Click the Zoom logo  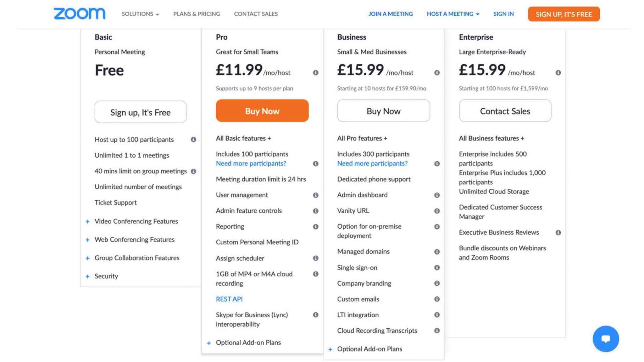[x=79, y=14]
